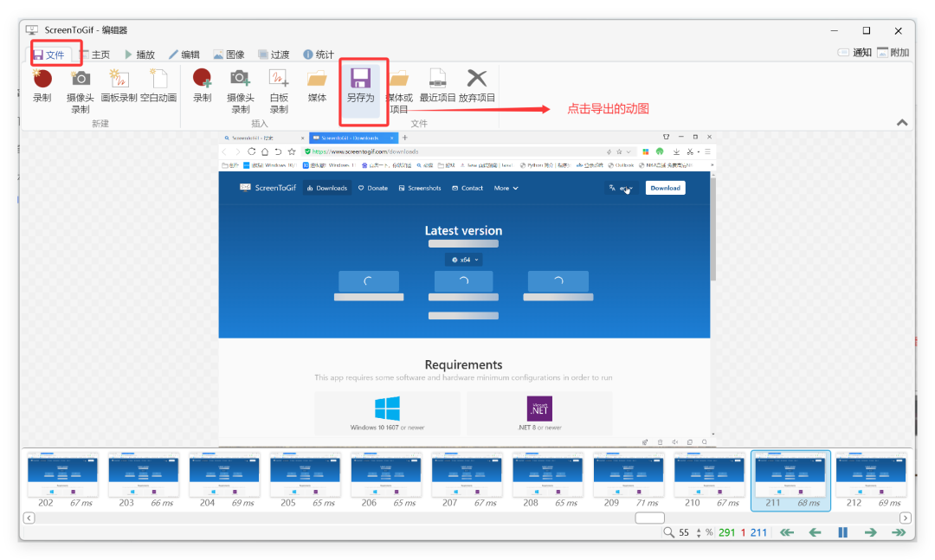This screenshot has height=560, width=935.
Task: Click the zoom magnifier icon
Action: click(668, 532)
